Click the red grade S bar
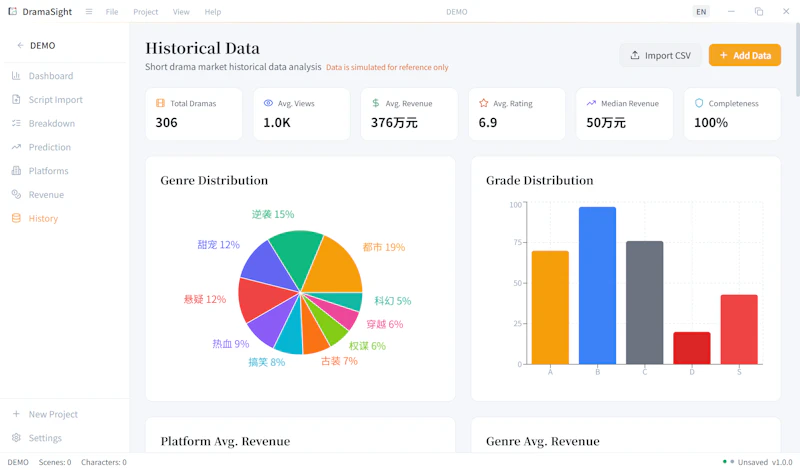This screenshot has width=800, height=470. 739,330
